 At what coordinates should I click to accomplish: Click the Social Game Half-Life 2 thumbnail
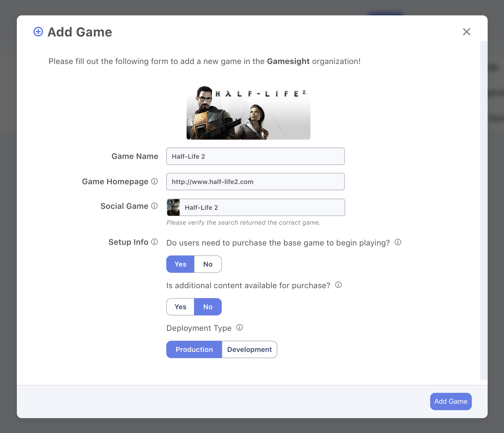(173, 207)
